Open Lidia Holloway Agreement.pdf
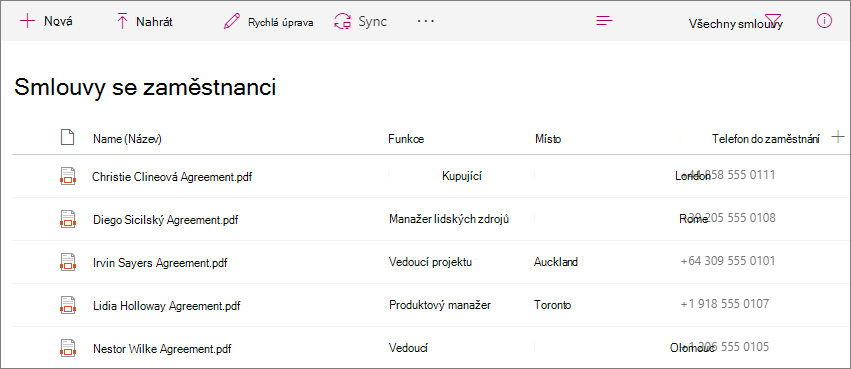The width and height of the screenshot is (851, 369). (x=167, y=306)
